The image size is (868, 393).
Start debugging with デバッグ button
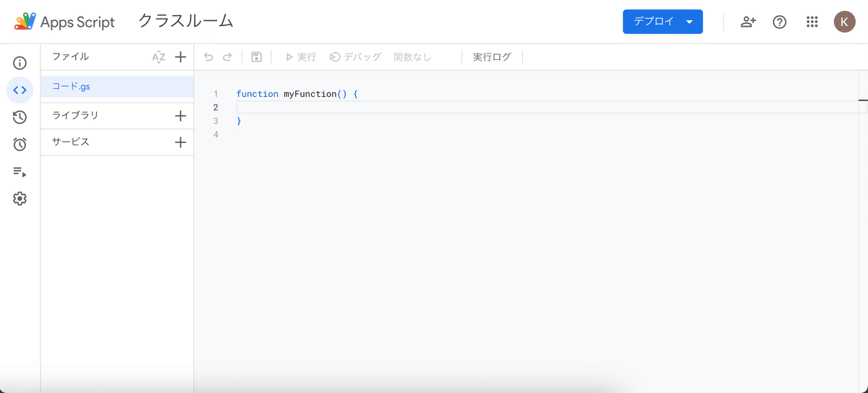pos(355,57)
